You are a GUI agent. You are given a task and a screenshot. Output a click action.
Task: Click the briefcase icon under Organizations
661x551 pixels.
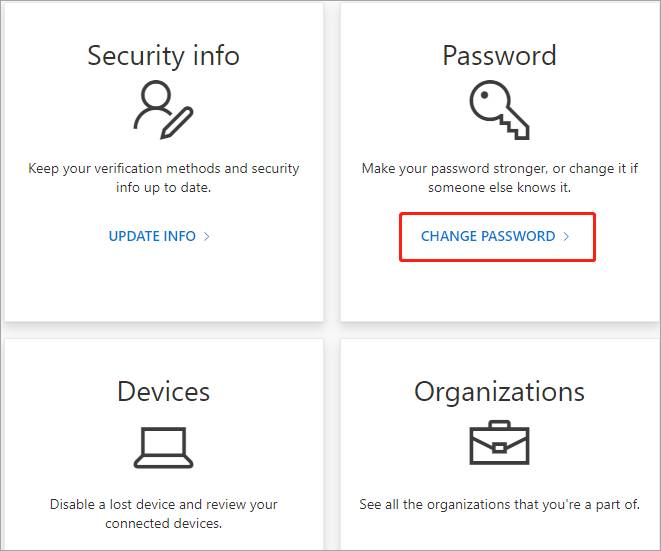click(x=500, y=443)
